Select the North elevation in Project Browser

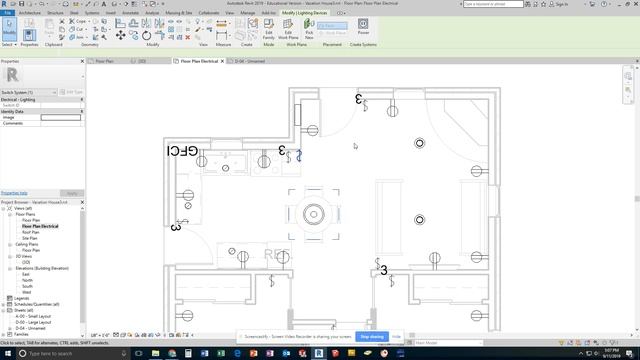(27, 280)
